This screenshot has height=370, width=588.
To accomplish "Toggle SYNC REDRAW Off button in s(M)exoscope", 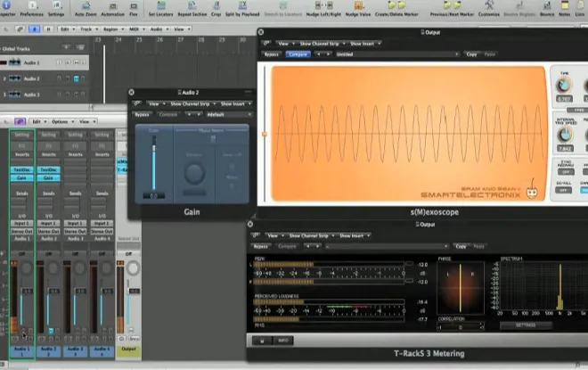I will 566,172.
